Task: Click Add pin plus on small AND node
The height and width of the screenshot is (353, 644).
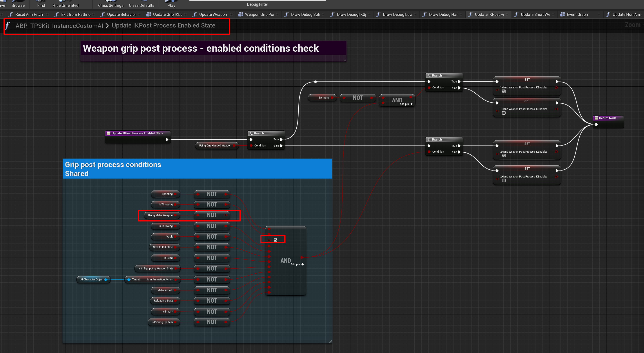Action: [x=412, y=104]
